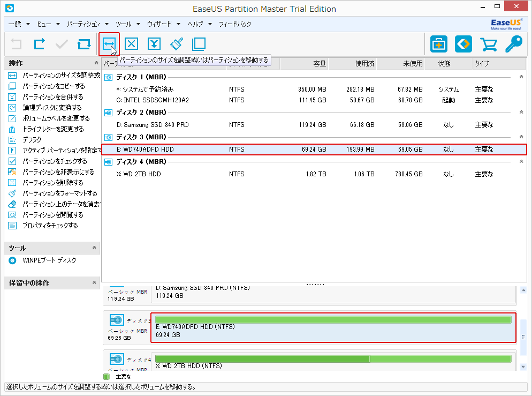Click the Undo toolbar icon

click(16, 44)
